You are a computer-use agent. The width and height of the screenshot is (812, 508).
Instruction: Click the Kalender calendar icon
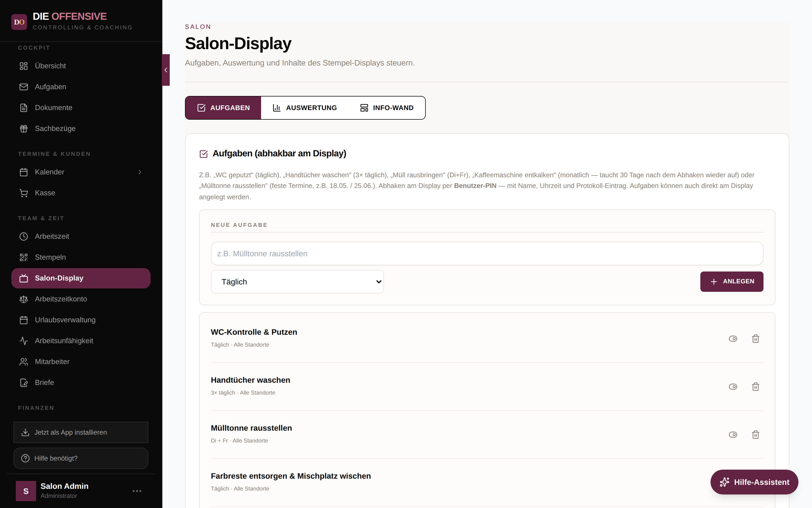coord(23,172)
